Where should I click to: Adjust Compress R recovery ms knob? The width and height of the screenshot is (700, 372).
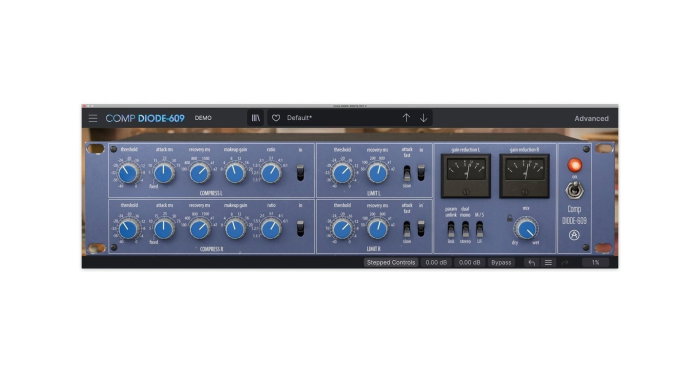pos(200,229)
